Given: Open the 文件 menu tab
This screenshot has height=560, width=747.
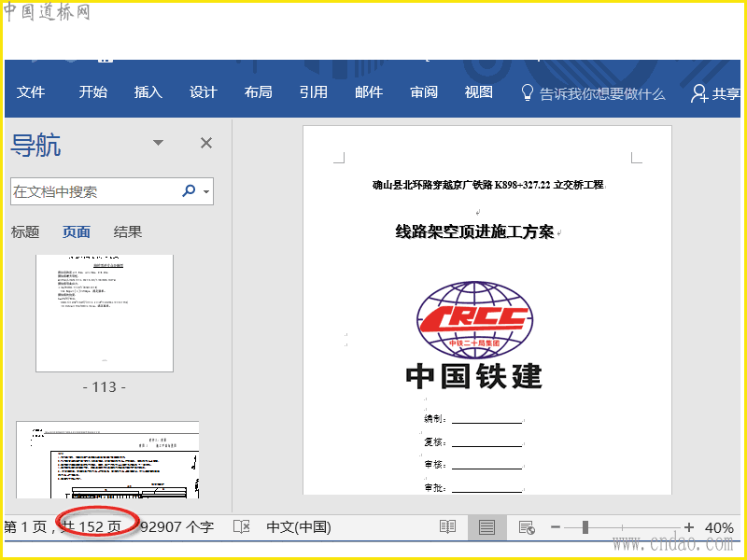Looking at the screenshot, I should (x=31, y=91).
